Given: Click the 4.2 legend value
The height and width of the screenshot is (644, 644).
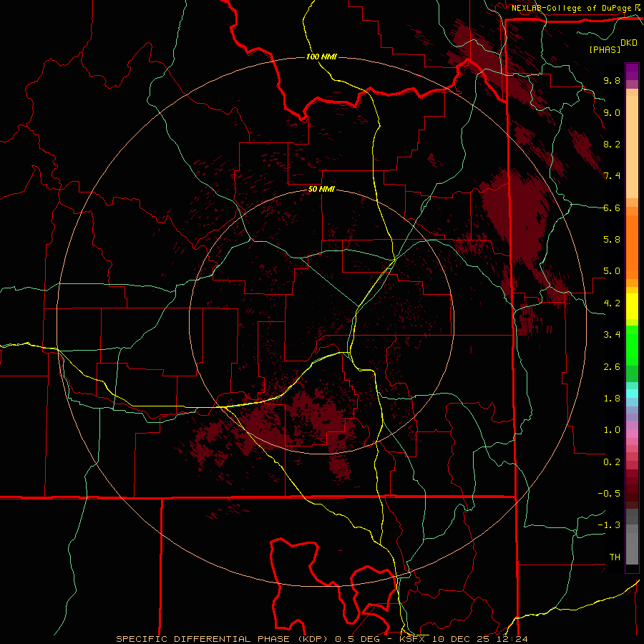Looking at the screenshot, I should pos(612,303).
